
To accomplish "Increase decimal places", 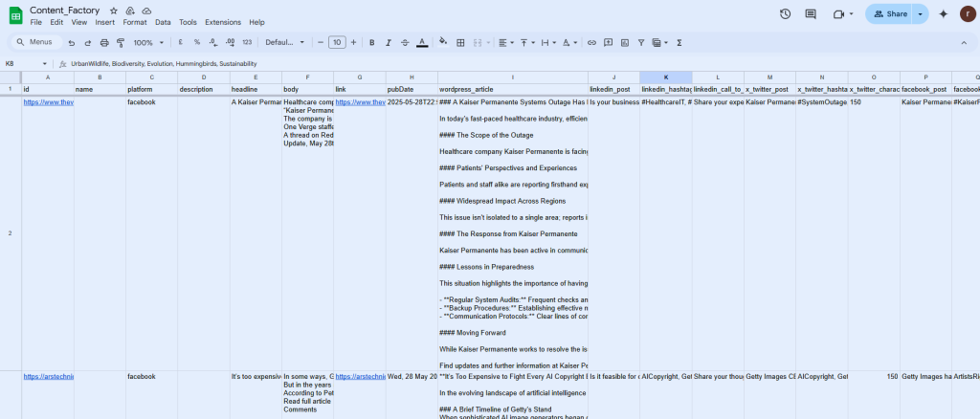I will click(x=230, y=42).
